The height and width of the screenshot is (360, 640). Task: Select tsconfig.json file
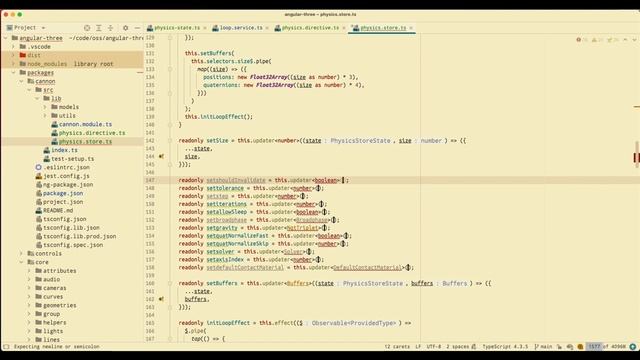(x=64, y=219)
